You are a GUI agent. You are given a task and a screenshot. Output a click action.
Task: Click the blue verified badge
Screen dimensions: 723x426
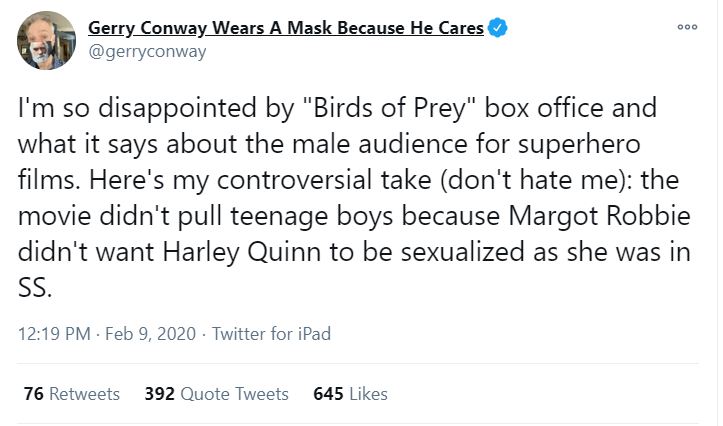pyautogui.click(x=498, y=29)
